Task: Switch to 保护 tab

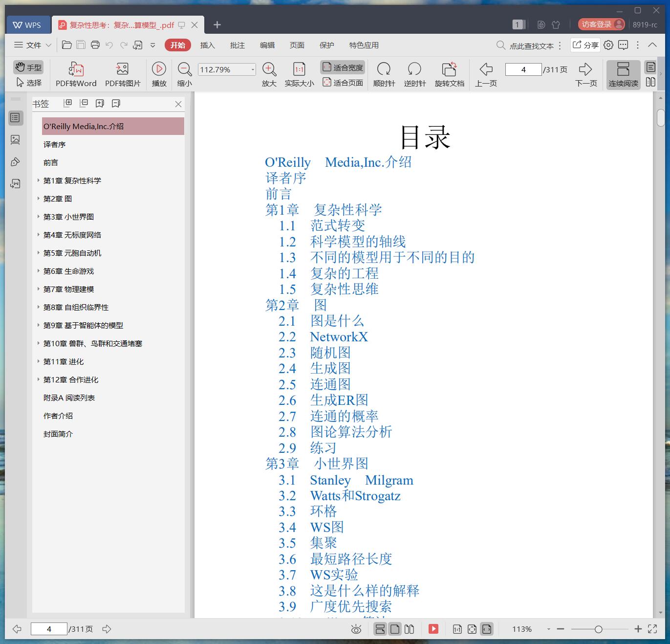Action: click(x=326, y=45)
